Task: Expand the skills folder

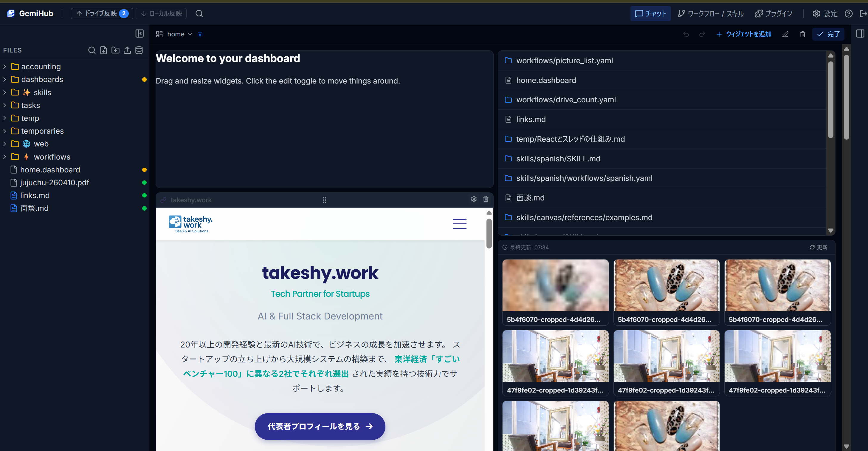Action: tap(5, 92)
